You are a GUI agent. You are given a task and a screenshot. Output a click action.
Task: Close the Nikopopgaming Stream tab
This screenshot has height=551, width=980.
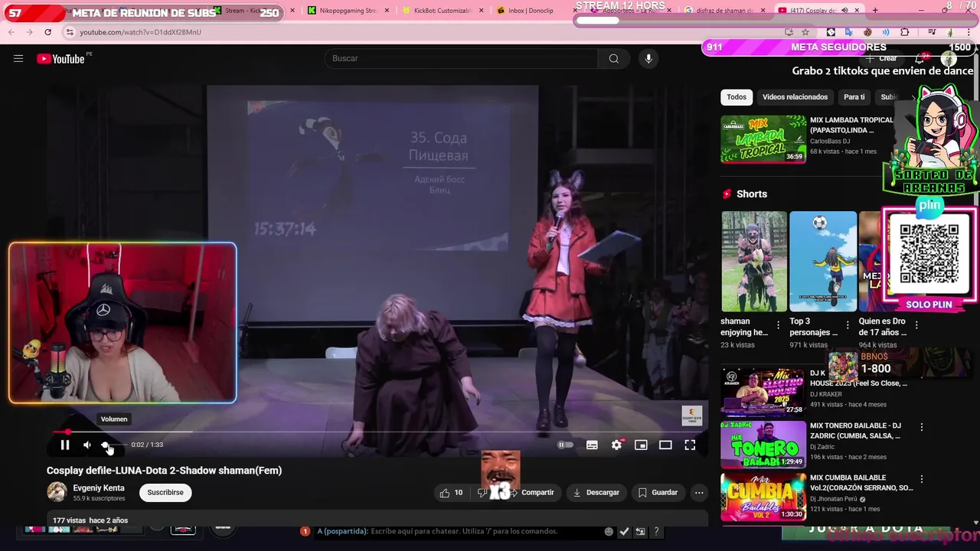[387, 11]
